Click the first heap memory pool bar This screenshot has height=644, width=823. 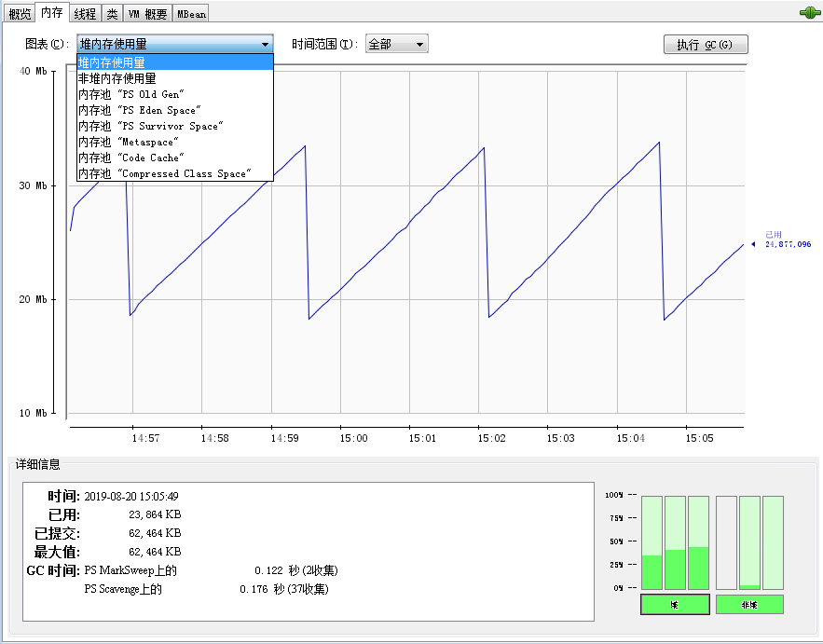pyautogui.click(x=652, y=542)
